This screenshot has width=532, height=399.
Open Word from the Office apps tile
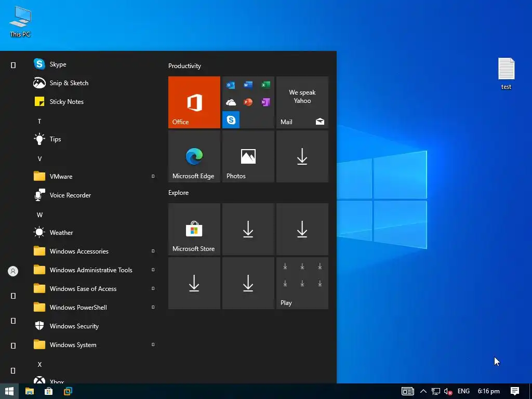tap(248, 85)
